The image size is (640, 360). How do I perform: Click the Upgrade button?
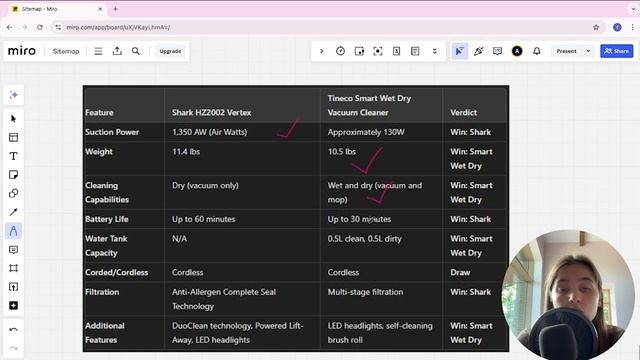pyautogui.click(x=170, y=51)
